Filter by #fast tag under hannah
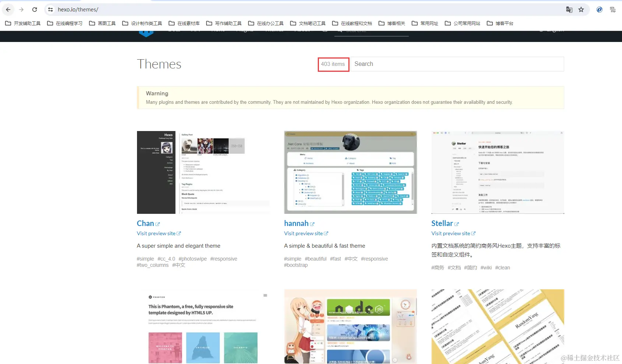 click(x=335, y=259)
